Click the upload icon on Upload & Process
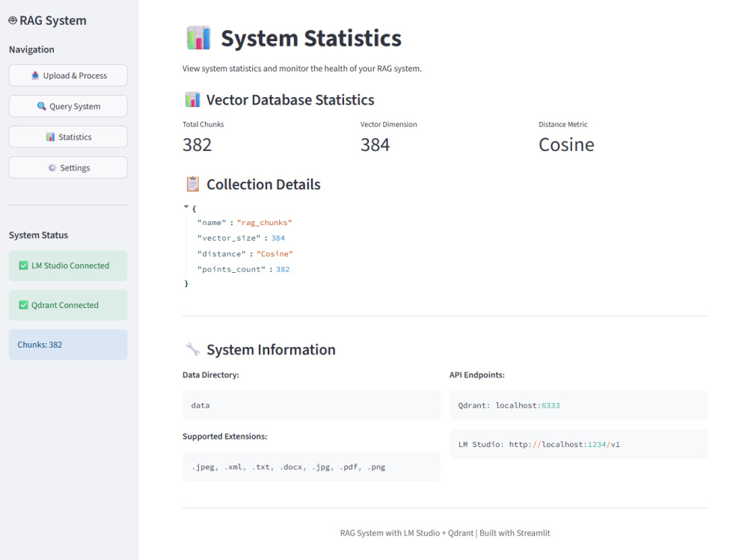This screenshot has width=748, height=560. click(35, 76)
